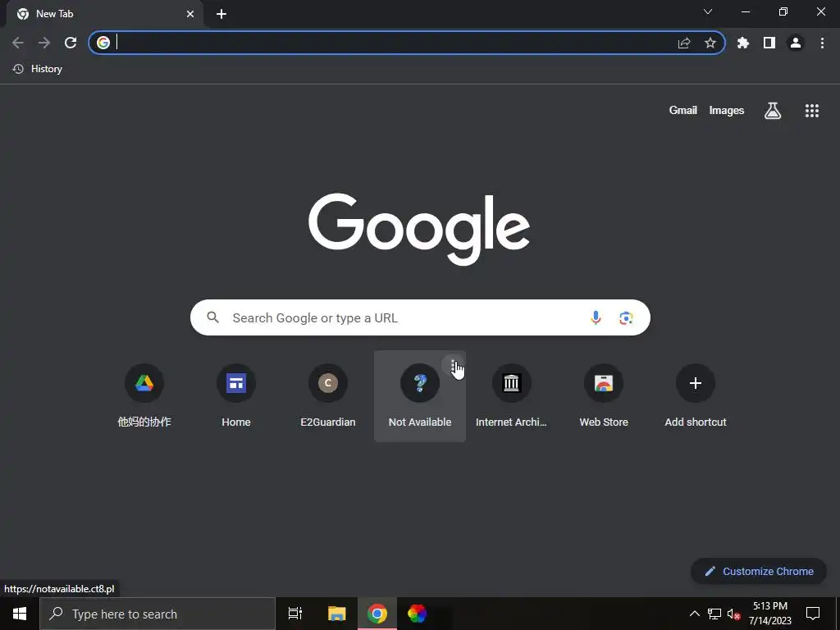The width and height of the screenshot is (840, 630).
Task: Click the Search Google or type a URL box
Action: (x=420, y=317)
